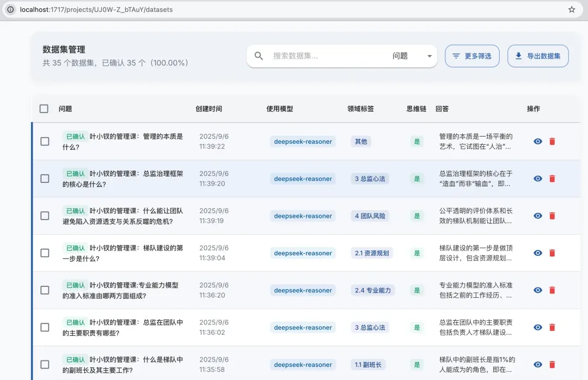This screenshot has height=380, width=588.
Task: View the 副班长及其主要工作 dataset
Action: (538, 365)
